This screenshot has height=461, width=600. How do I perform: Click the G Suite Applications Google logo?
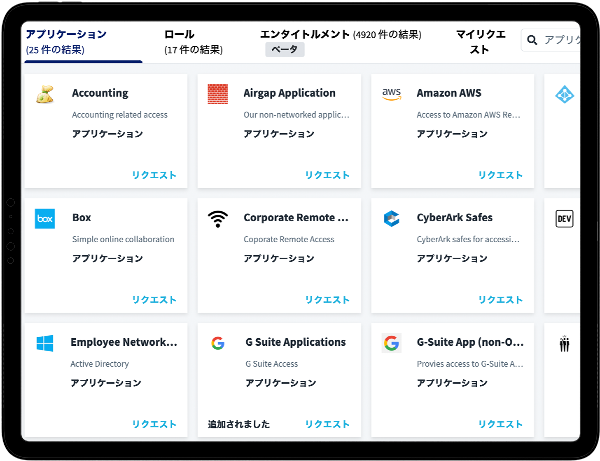click(x=218, y=343)
